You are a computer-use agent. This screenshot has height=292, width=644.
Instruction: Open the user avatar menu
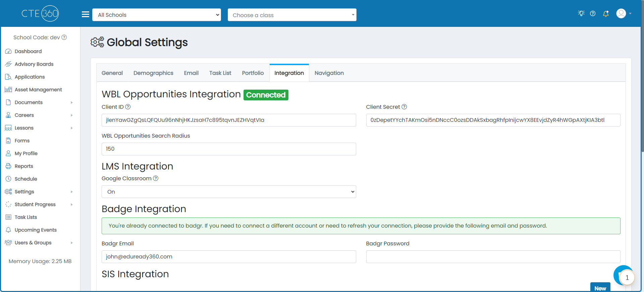click(x=624, y=13)
